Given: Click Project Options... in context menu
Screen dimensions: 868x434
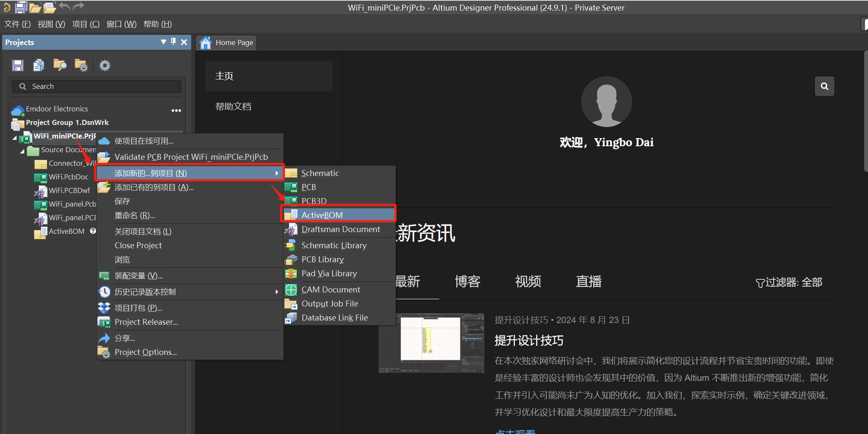Looking at the screenshot, I should 145,352.
